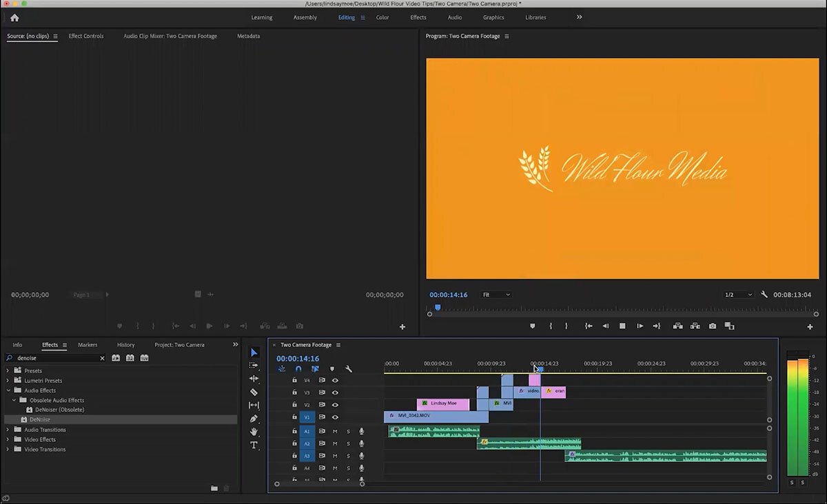Open the timeline wrench display settings
Viewport: 827px width, 504px height.
(349, 369)
